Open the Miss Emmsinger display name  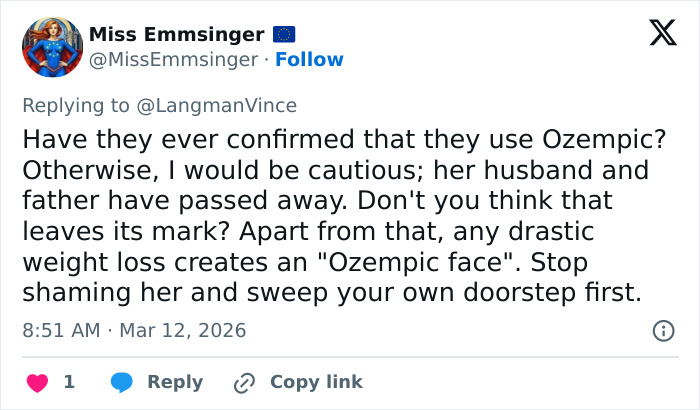point(177,35)
